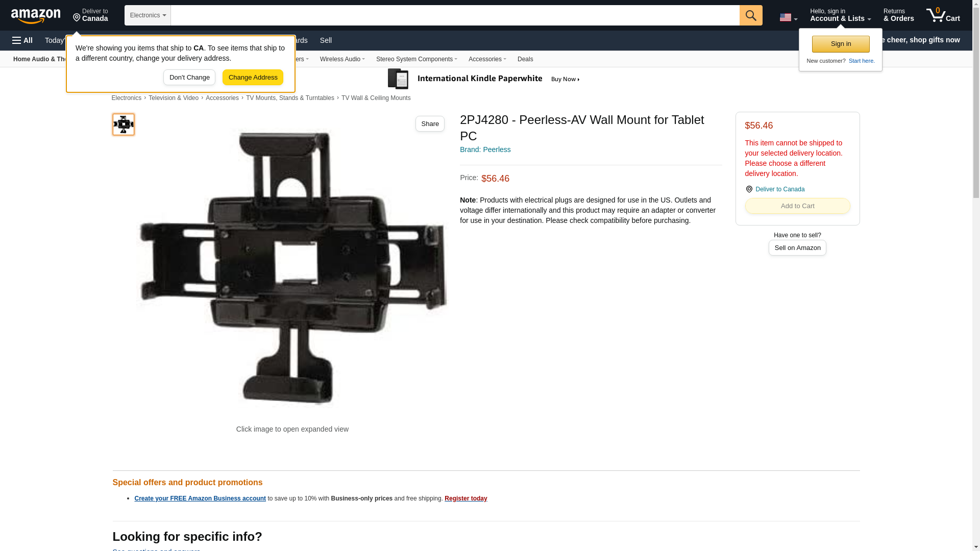Click the Deliver to Canada location pin

(90, 15)
